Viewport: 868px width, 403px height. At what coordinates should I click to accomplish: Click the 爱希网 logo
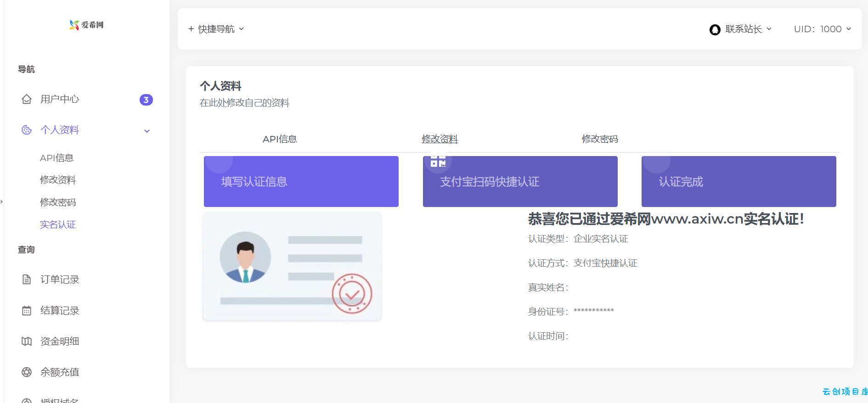pos(86,25)
